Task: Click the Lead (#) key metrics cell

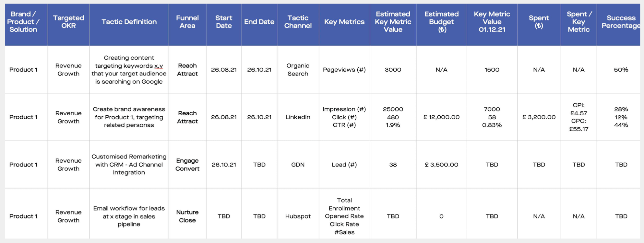Action: (x=344, y=165)
